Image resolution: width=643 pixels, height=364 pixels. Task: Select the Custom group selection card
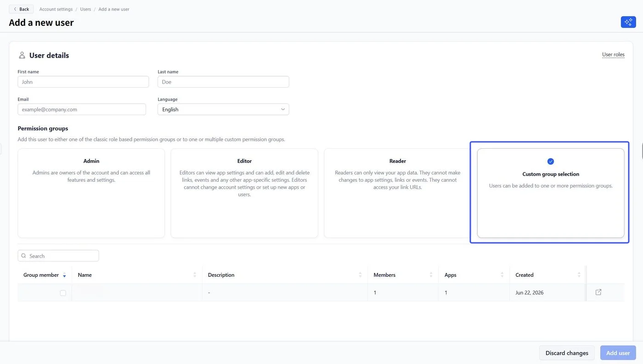point(551,193)
